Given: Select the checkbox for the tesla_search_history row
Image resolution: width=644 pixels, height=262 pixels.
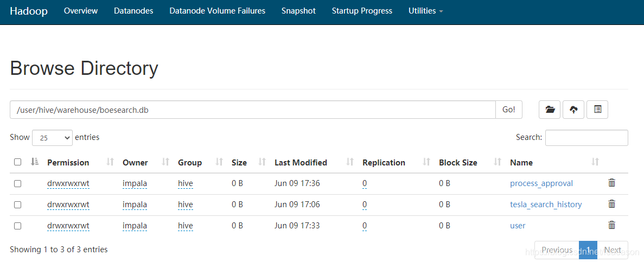Looking at the screenshot, I should [x=18, y=205].
